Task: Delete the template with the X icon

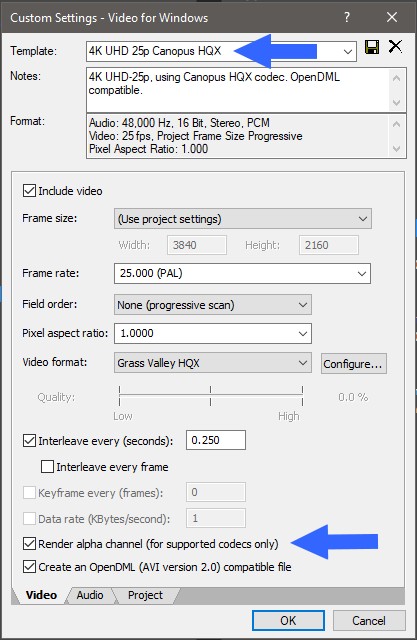Action: [395, 47]
